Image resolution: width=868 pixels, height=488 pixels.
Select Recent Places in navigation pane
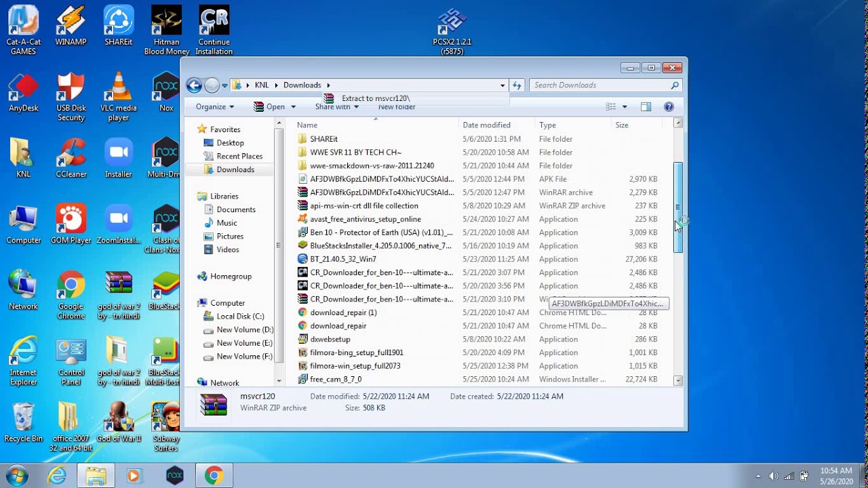click(x=239, y=156)
